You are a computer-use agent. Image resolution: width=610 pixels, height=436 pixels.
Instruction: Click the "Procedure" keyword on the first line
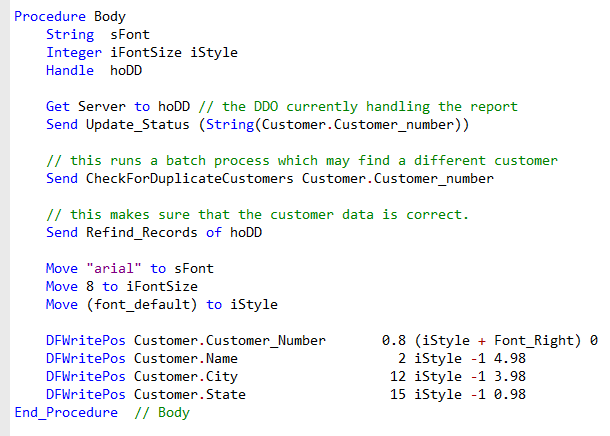50,17
